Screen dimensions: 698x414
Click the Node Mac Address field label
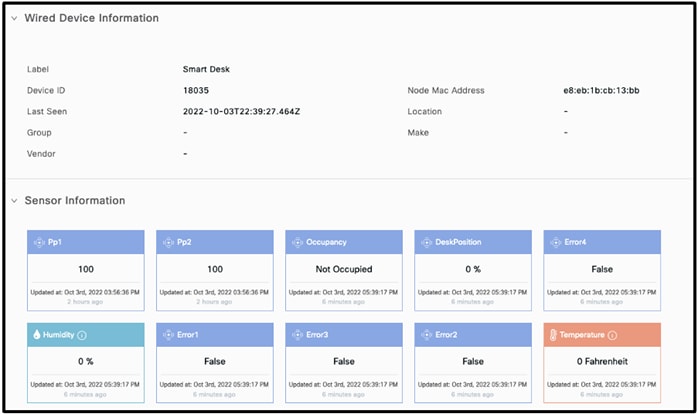pyautogui.click(x=446, y=90)
